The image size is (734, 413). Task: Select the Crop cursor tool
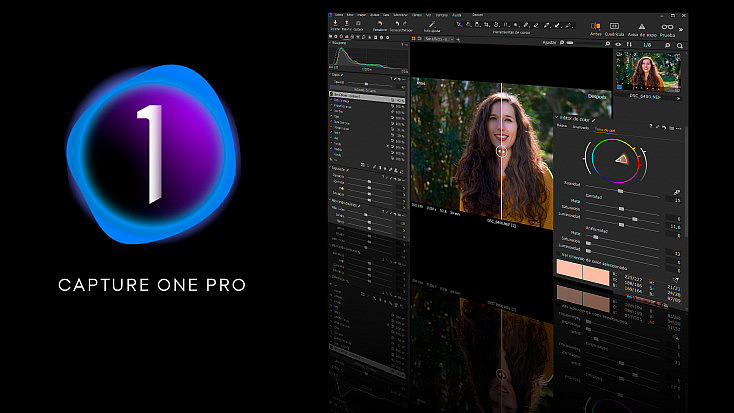[x=487, y=25]
